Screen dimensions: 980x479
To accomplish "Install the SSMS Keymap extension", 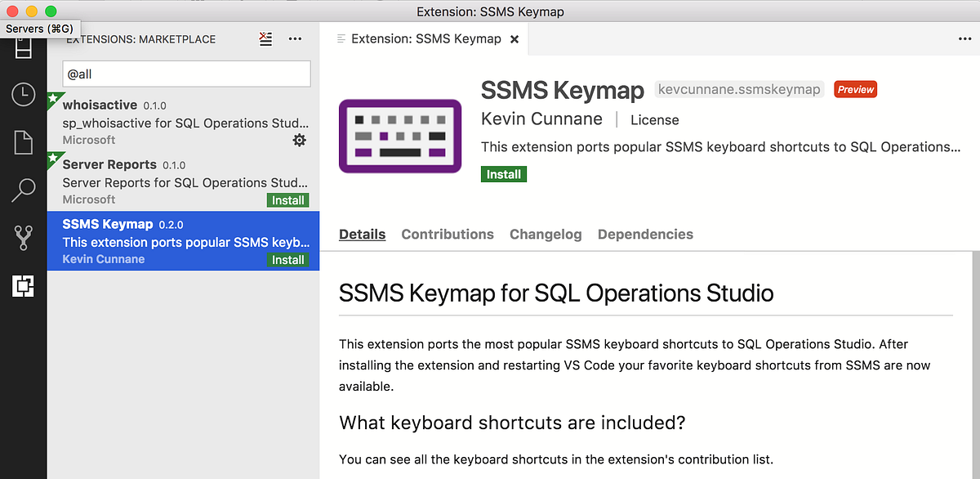I will (503, 174).
